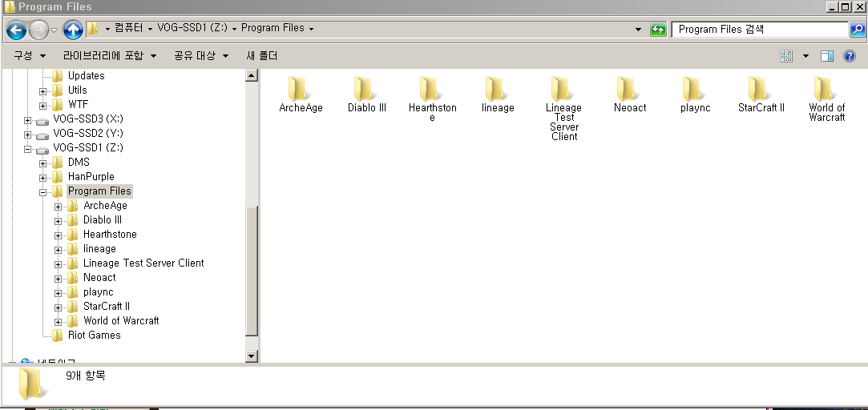Click the Forward navigation arrow
868x410 pixels.
coord(38,30)
